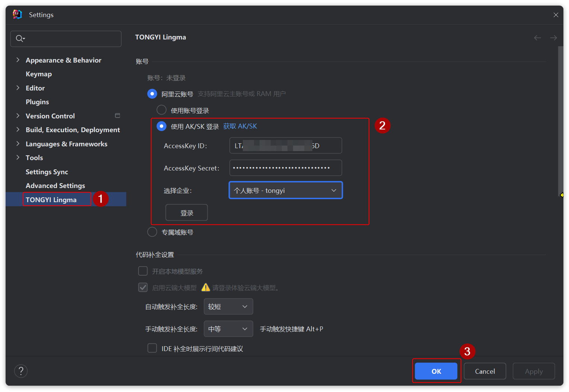Click the AccessKey Secret field

tap(286, 168)
